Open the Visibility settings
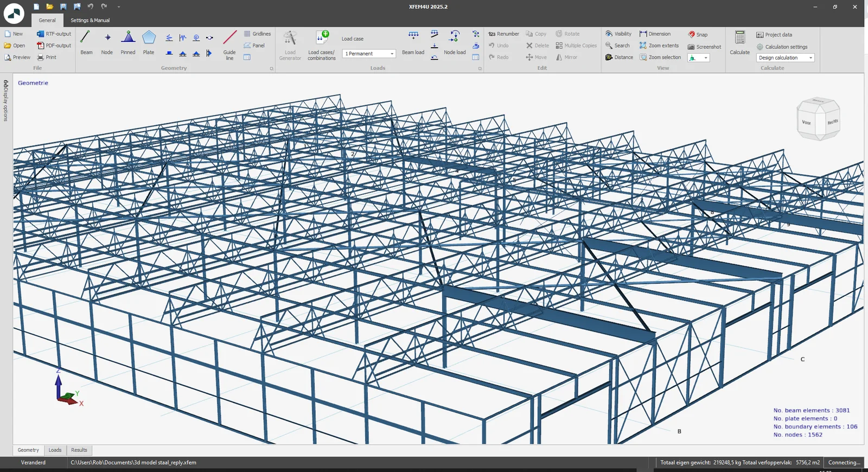 618,34
